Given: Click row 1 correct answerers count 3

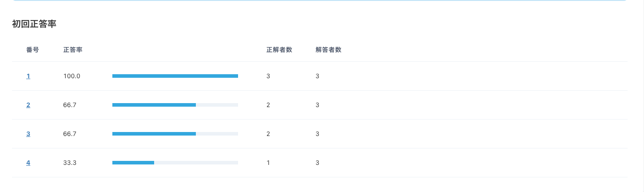Looking at the screenshot, I should tap(268, 76).
